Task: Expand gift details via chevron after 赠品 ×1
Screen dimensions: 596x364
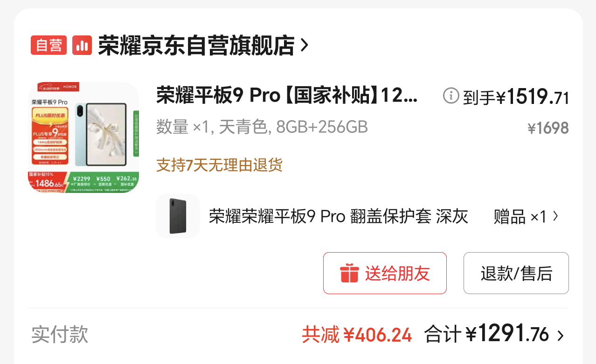Action: click(555, 216)
